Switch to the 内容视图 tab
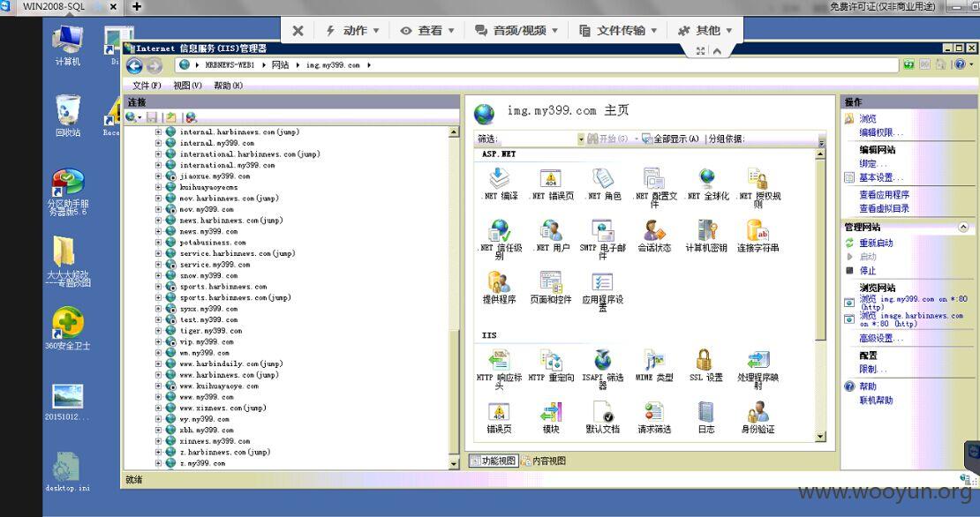980x517 pixels. click(543, 461)
